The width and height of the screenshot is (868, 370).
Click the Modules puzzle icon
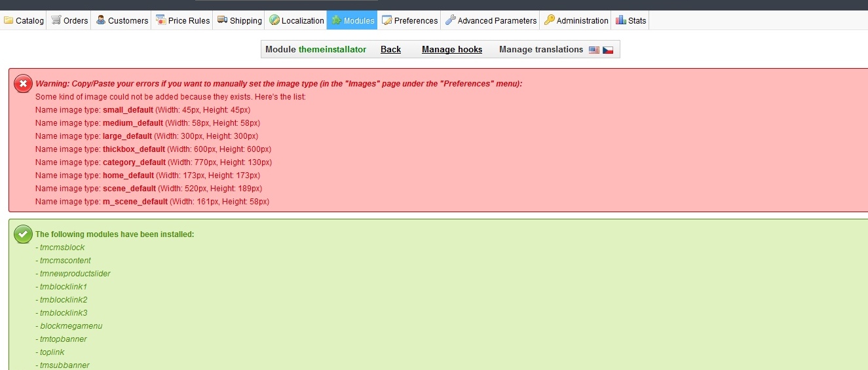coord(336,20)
